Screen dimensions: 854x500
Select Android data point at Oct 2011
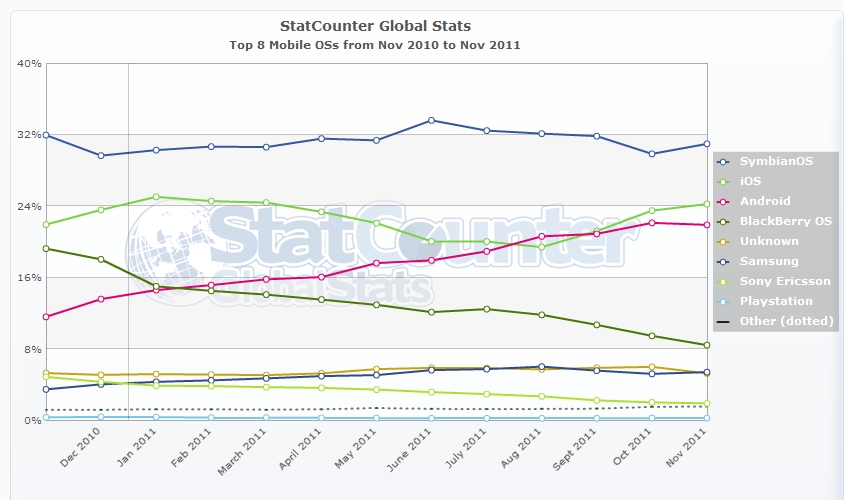point(652,223)
